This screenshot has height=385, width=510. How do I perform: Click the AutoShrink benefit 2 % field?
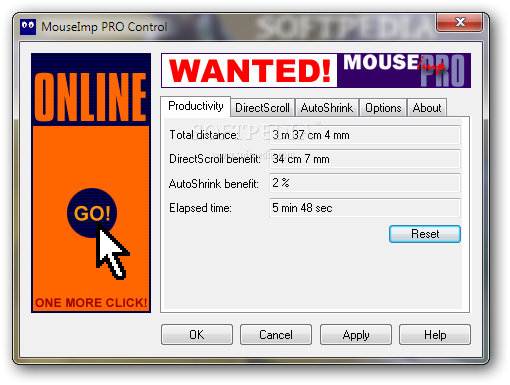coord(365,183)
